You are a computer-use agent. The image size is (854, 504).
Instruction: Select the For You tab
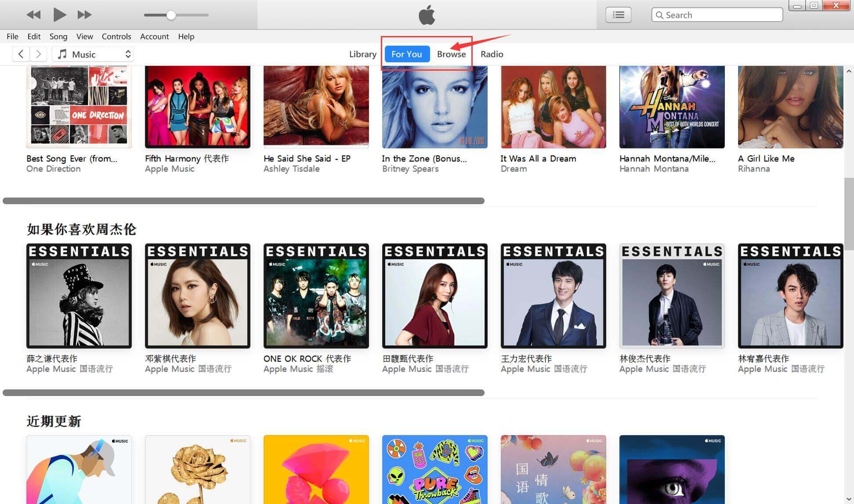[406, 54]
